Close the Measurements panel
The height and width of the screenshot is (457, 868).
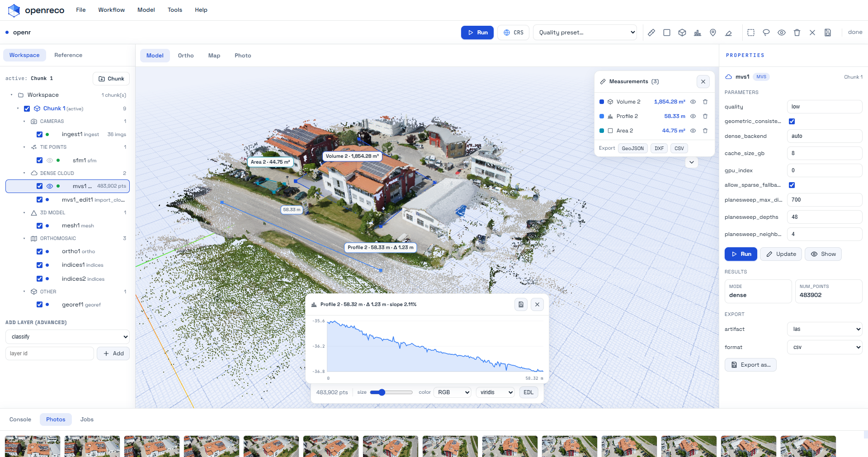pyautogui.click(x=703, y=82)
